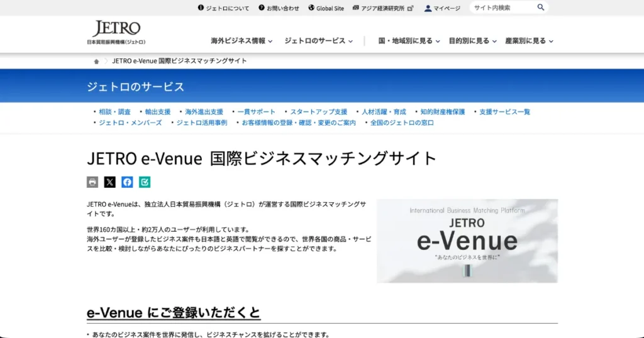Open the 目的別に見る dropdown
This screenshot has width=644, height=338.
click(x=472, y=41)
